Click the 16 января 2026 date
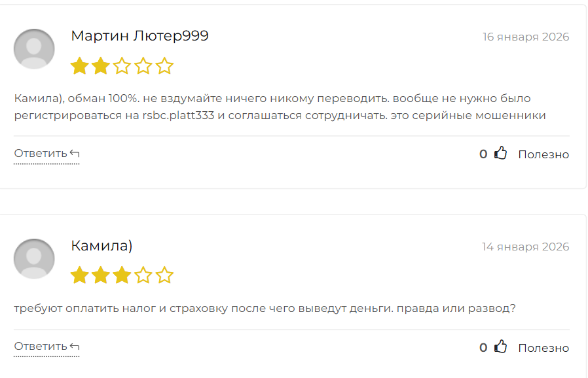Image resolution: width=588 pixels, height=378 pixels. pos(526,37)
